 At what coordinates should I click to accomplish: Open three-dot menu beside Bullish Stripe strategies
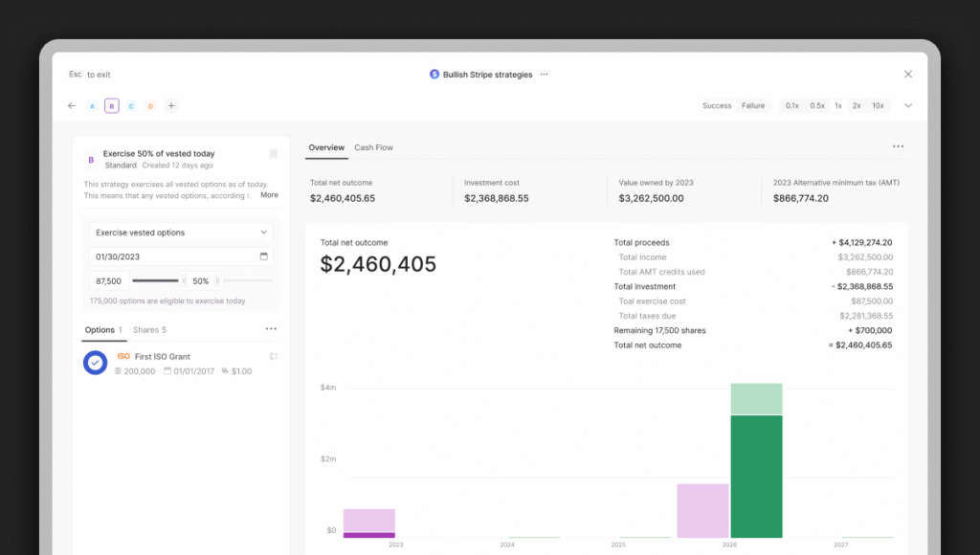(x=545, y=75)
